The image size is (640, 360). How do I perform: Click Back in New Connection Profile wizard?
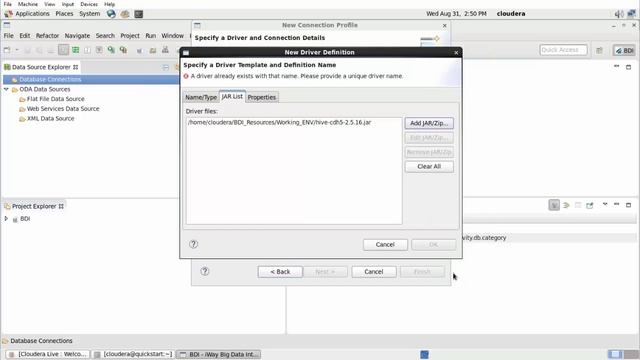click(280, 272)
